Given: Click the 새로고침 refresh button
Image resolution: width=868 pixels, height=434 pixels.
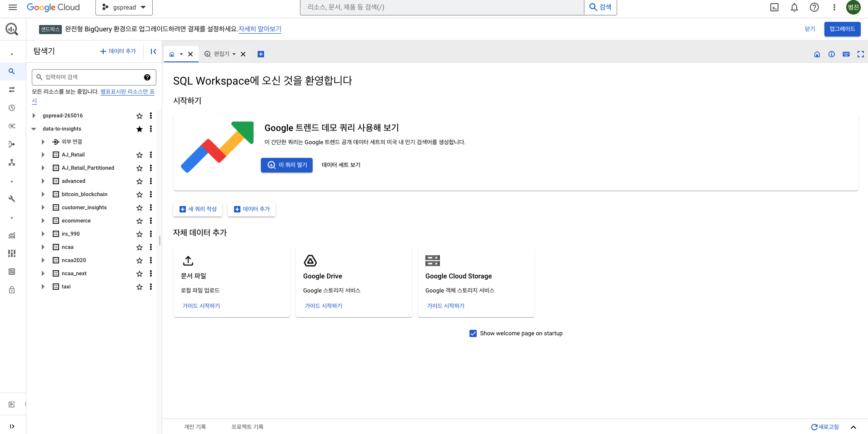Looking at the screenshot, I should (825, 427).
